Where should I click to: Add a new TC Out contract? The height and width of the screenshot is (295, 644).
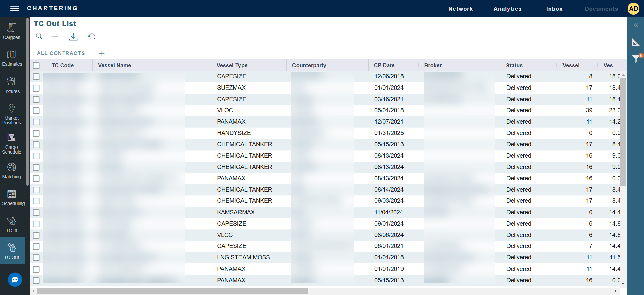coord(55,37)
